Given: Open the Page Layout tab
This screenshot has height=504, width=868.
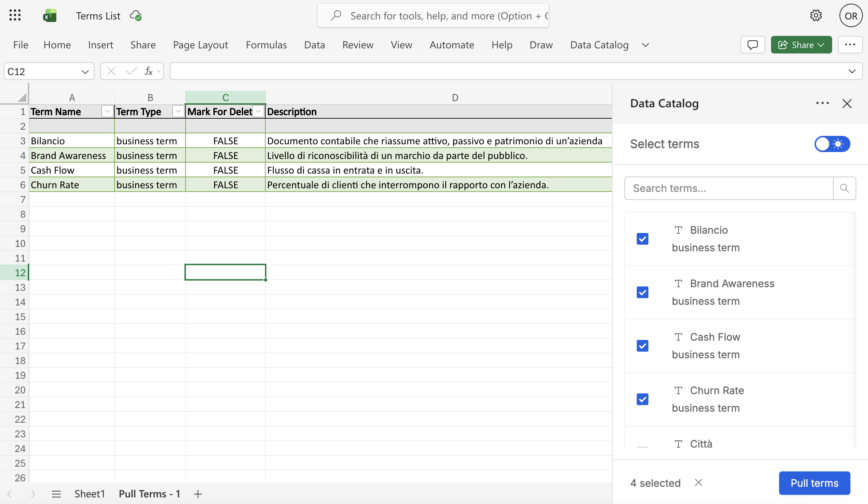Looking at the screenshot, I should pos(200,45).
